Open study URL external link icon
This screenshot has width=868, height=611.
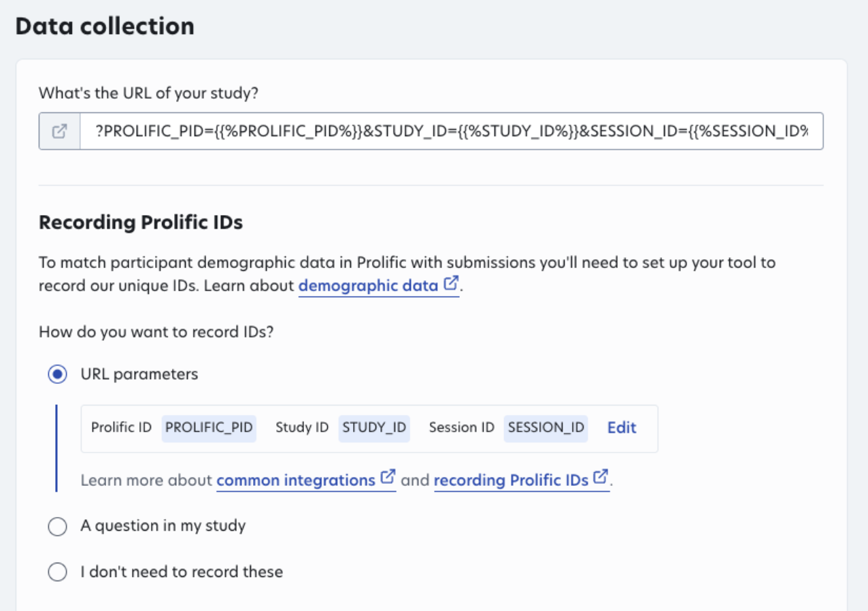pyautogui.click(x=60, y=131)
